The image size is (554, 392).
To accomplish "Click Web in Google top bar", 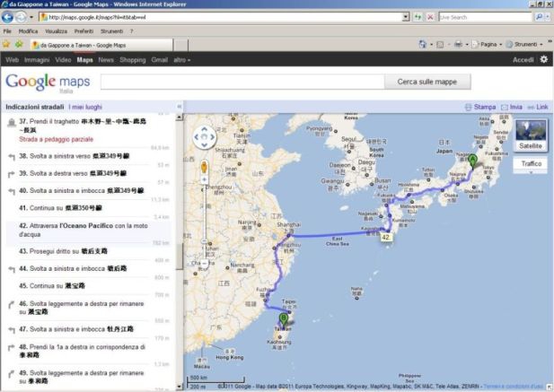I will pyautogui.click(x=12, y=59).
